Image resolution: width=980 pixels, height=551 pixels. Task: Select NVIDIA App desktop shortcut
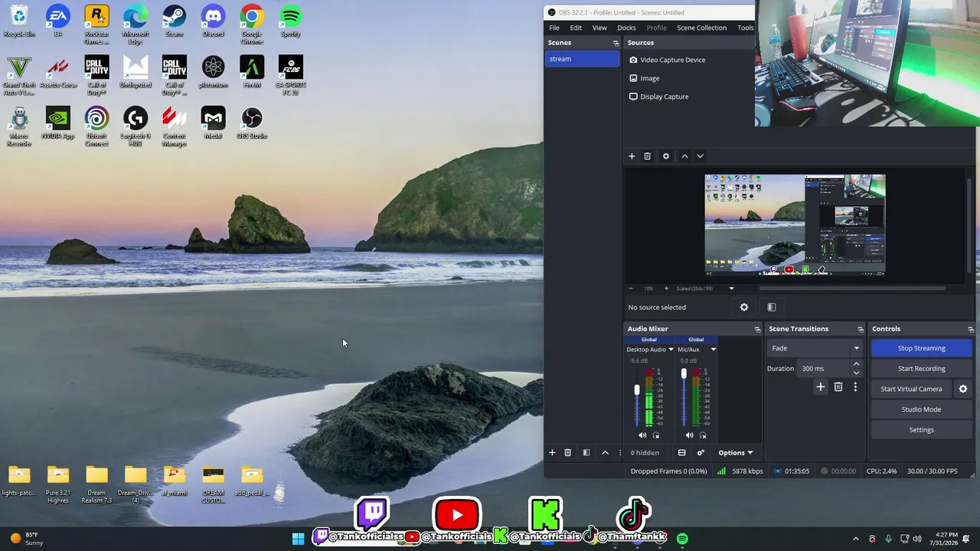58,122
